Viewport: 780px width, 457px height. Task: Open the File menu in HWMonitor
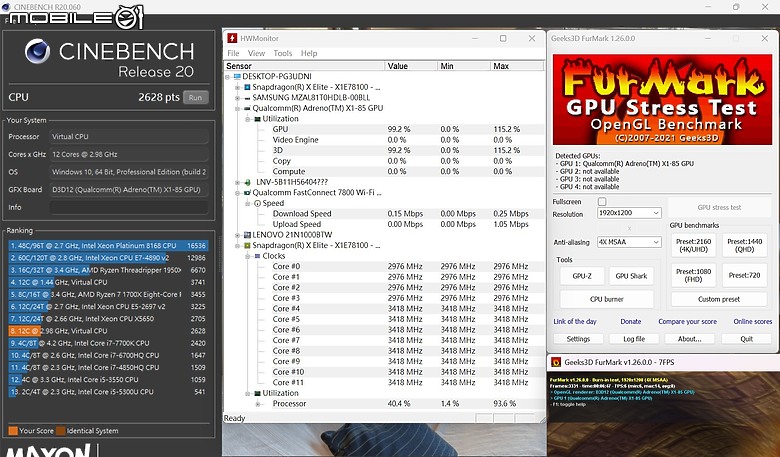(x=233, y=53)
